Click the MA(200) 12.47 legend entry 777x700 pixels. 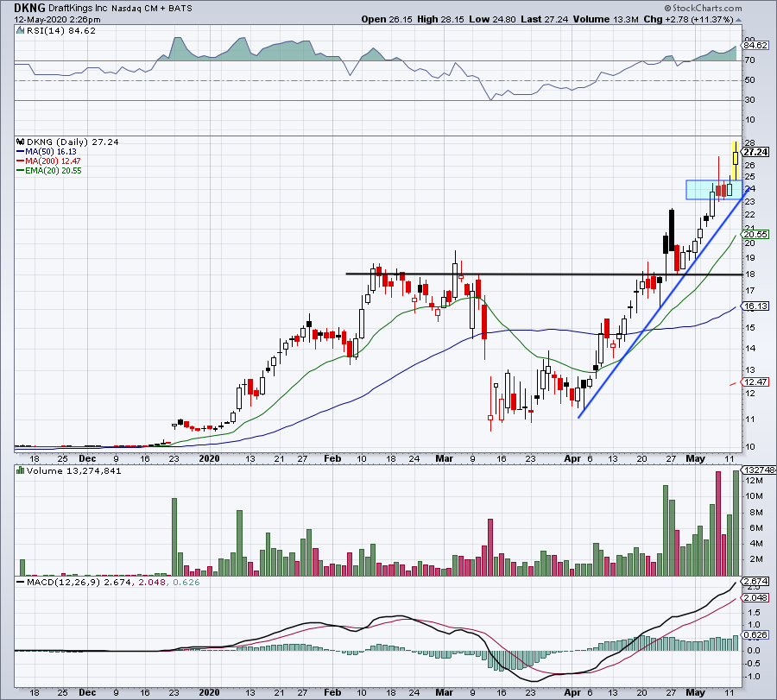click(x=53, y=161)
